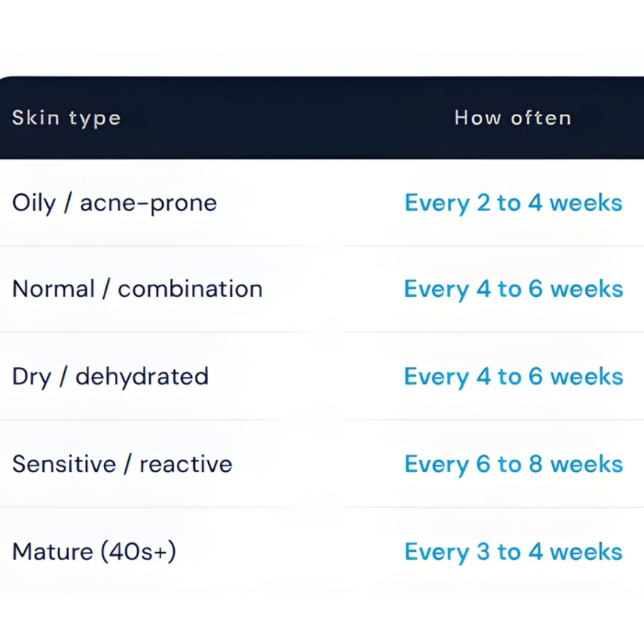This screenshot has width=644, height=644.
Task: Open the 'Every 2 to 4 weeks' link
Action: 513,203
